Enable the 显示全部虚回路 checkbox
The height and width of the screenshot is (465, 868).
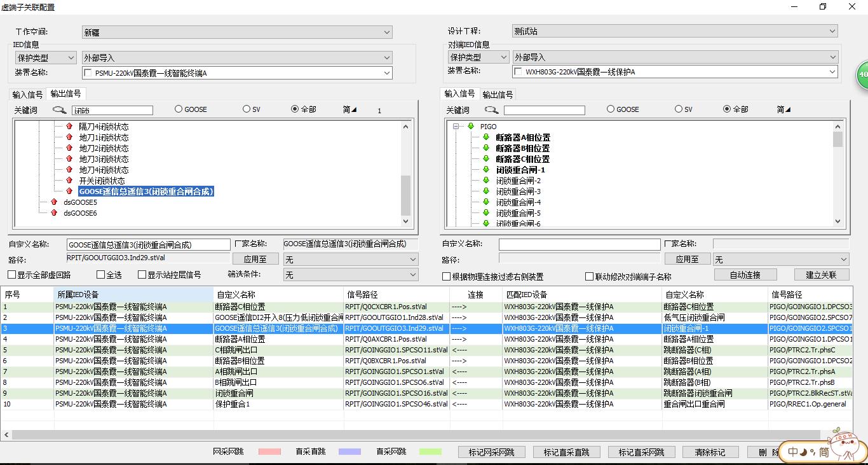click(x=12, y=275)
